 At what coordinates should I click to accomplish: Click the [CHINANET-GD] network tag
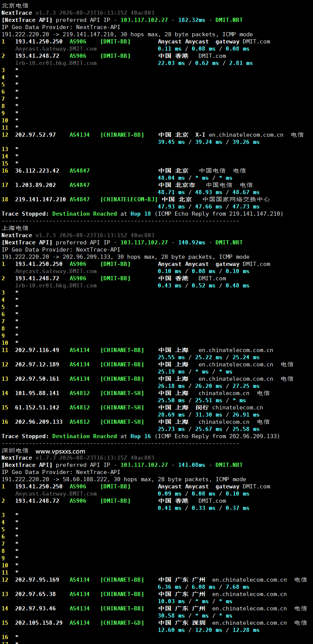pyautogui.click(x=122, y=623)
